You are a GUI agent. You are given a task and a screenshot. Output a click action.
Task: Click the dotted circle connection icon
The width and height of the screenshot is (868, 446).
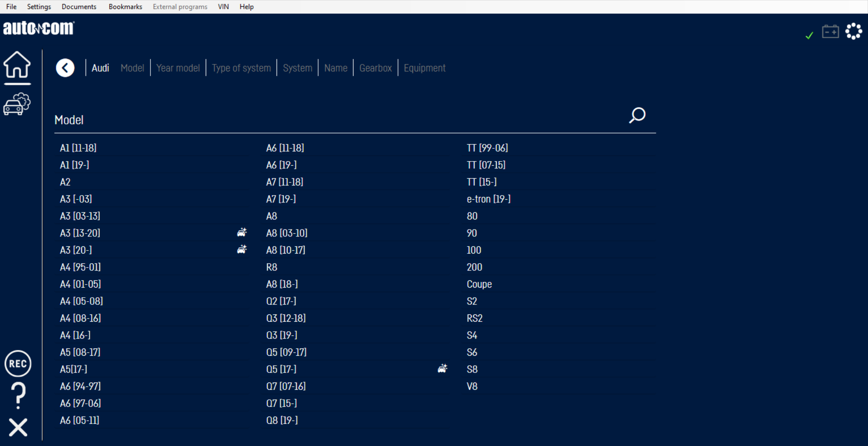[854, 31]
